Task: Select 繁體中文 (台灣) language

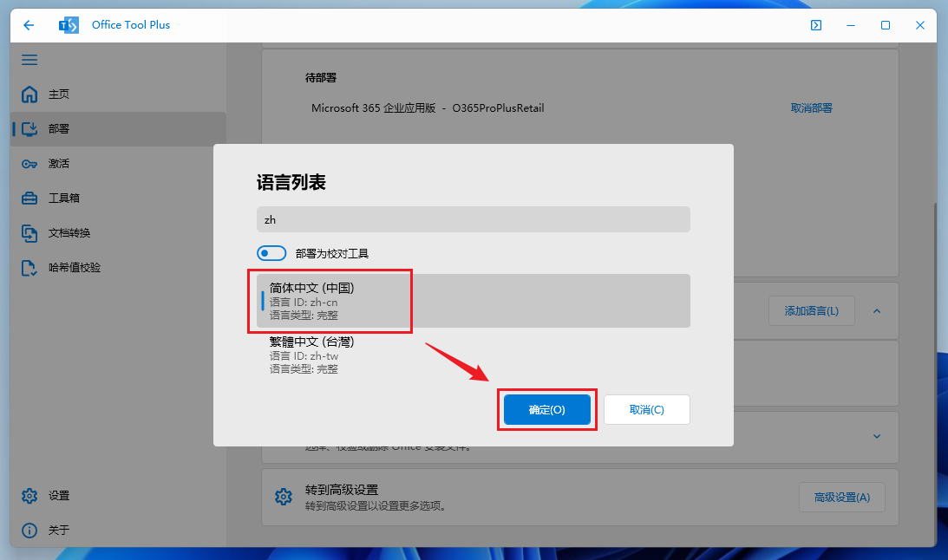Action: point(474,355)
